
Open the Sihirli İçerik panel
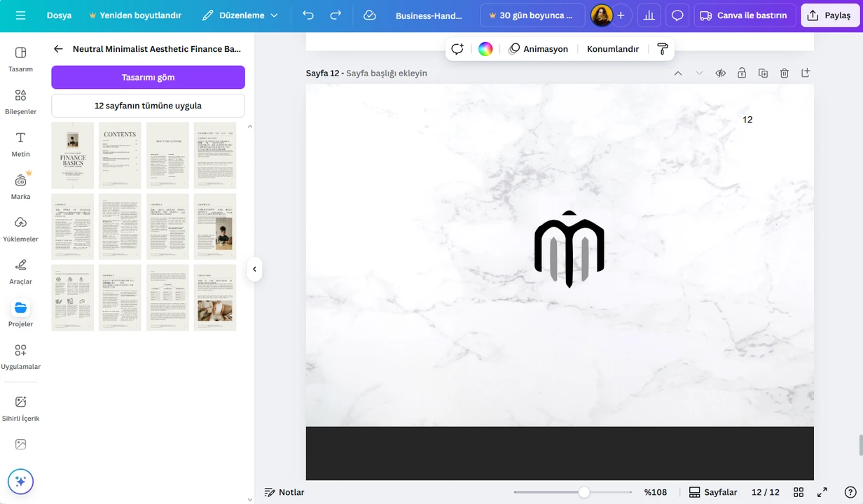(20, 408)
